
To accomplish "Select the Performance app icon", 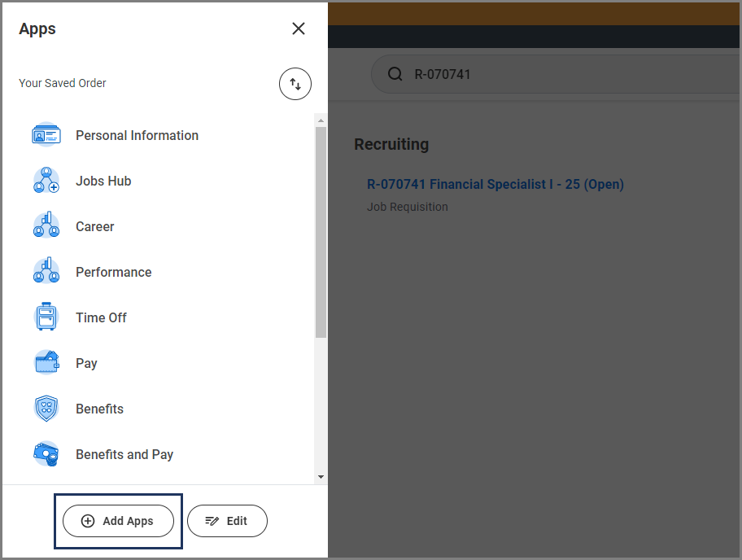I will [46, 272].
